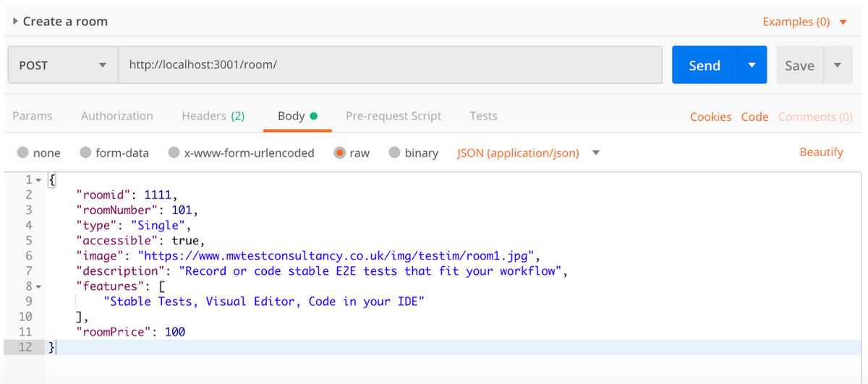Image resolution: width=868 pixels, height=384 pixels.
Task: Send the request with the Send button
Action: [x=705, y=65]
